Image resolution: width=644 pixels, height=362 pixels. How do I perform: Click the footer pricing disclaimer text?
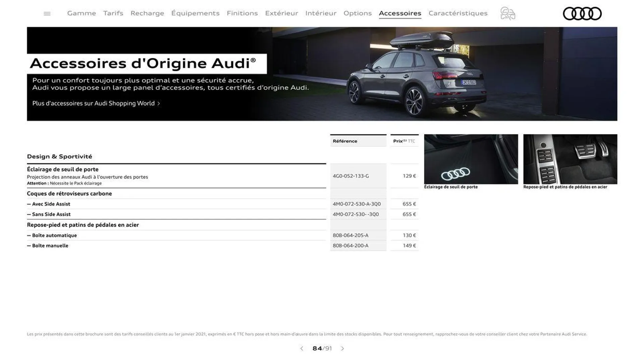(307, 334)
